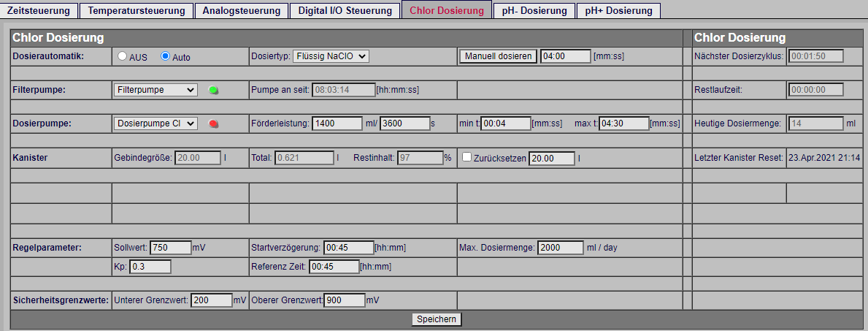
Task: Click the Regelparameter: label
Action: point(47,247)
